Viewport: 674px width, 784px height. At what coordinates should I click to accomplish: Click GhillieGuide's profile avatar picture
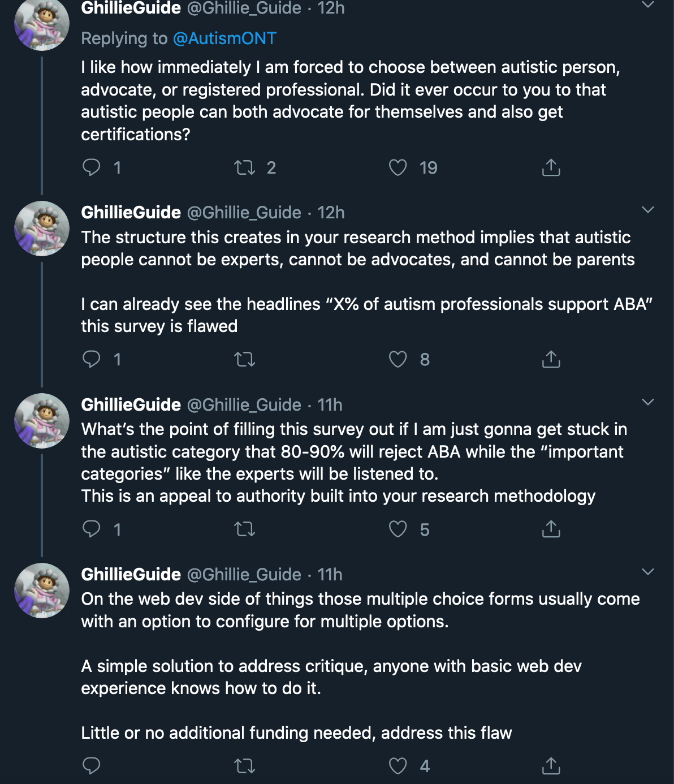(x=42, y=23)
